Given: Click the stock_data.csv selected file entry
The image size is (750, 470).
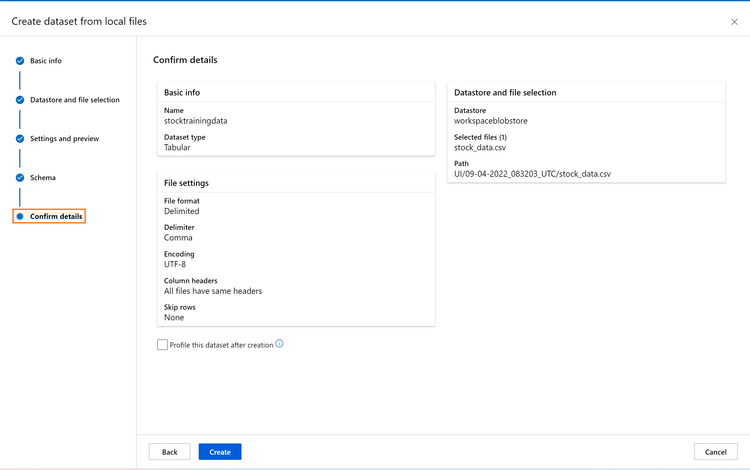Looking at the screenshot, I should [x=480, y=148].
